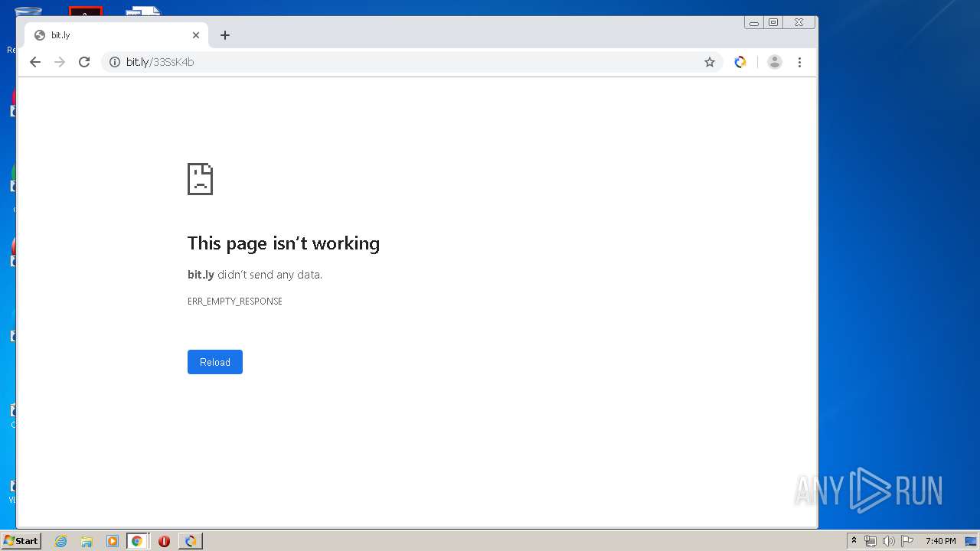View site information icon in address bar
Screen dimensions: 980x551
[115, 62]
